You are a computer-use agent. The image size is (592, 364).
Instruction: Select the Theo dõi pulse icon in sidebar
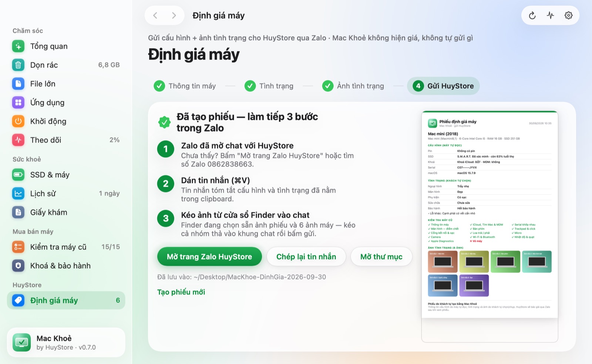[18, 140]
